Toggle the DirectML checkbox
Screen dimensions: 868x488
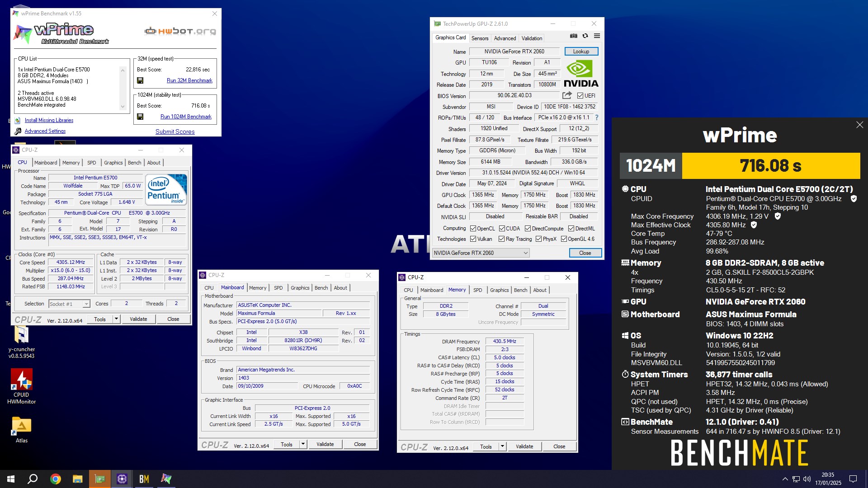[x=571, y=229]
